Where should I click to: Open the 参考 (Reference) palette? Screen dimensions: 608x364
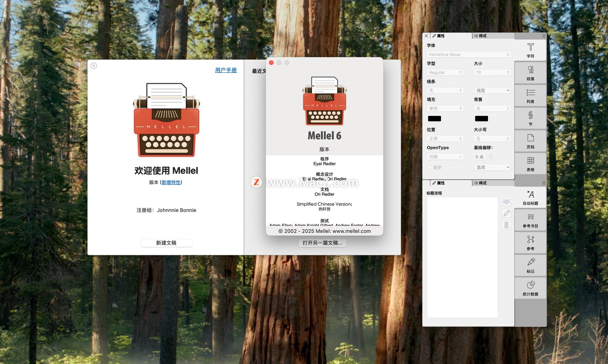530,243
